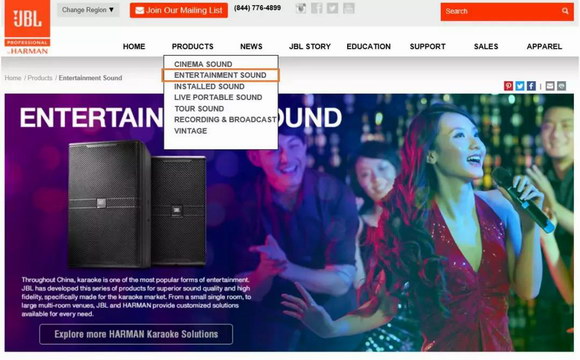Open the Instagram icon in header
Image resolution: width=580 pixels, height=360 pixels.
click(301, 8)
